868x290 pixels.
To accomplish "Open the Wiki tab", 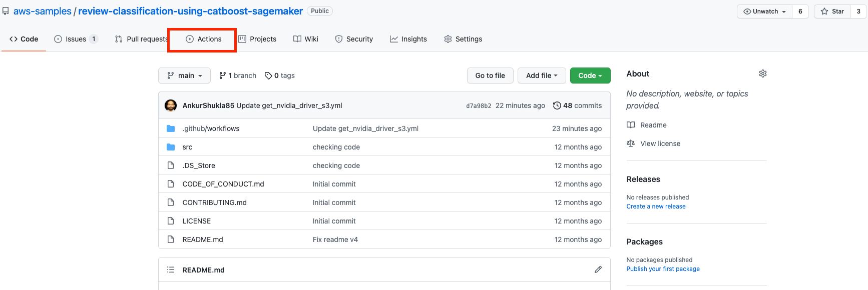I will click(306, 39).
